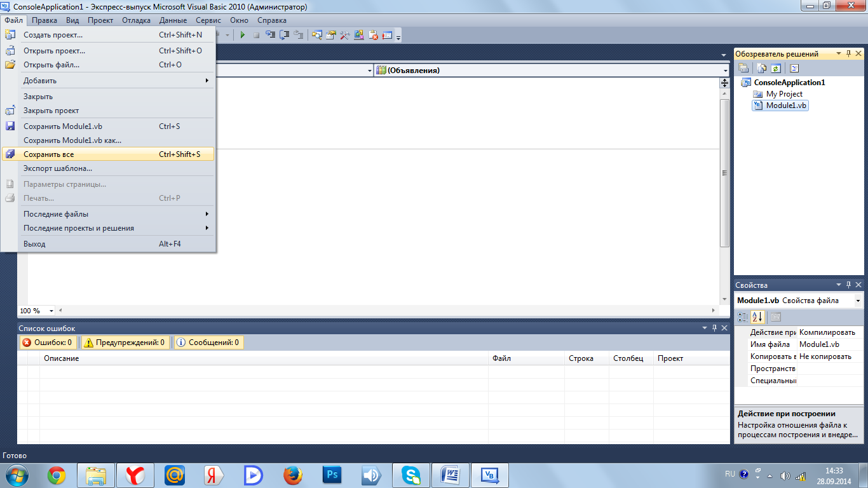Open Object Browser from the toolbar icon

point(359,35)
